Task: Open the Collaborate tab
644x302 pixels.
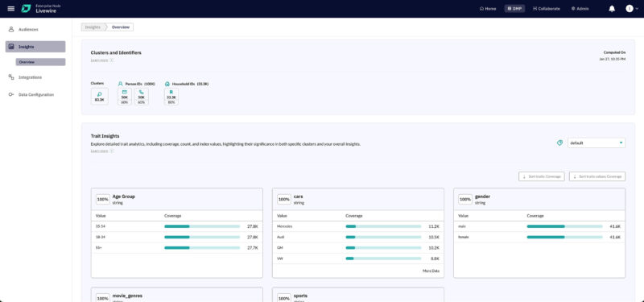Action: click(x=546, y=9)
